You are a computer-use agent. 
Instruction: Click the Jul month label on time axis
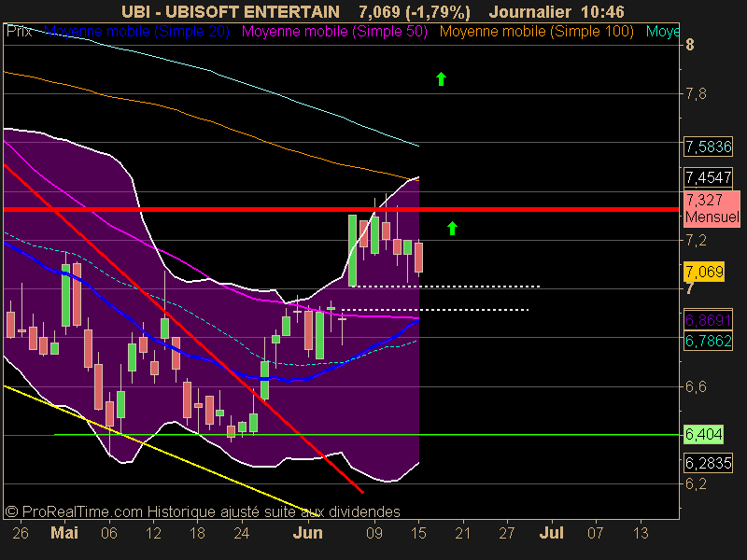(x=551, y=532)
